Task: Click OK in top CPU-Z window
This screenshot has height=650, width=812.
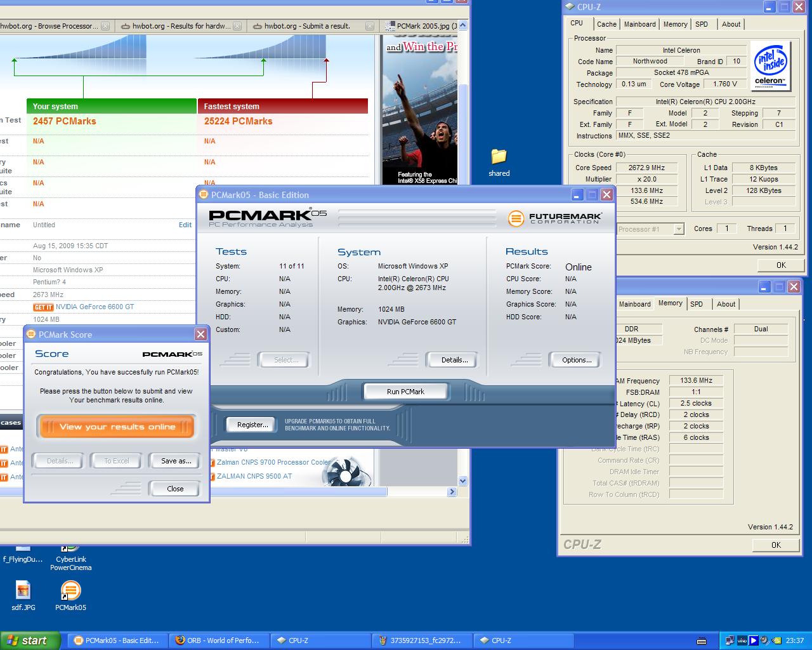Action: click(x=781, y=265)
